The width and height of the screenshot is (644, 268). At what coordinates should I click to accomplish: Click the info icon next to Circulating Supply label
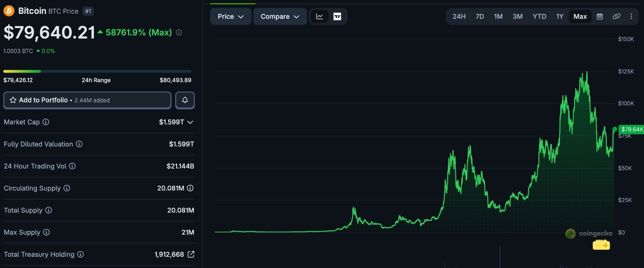(x=67, y=188)
